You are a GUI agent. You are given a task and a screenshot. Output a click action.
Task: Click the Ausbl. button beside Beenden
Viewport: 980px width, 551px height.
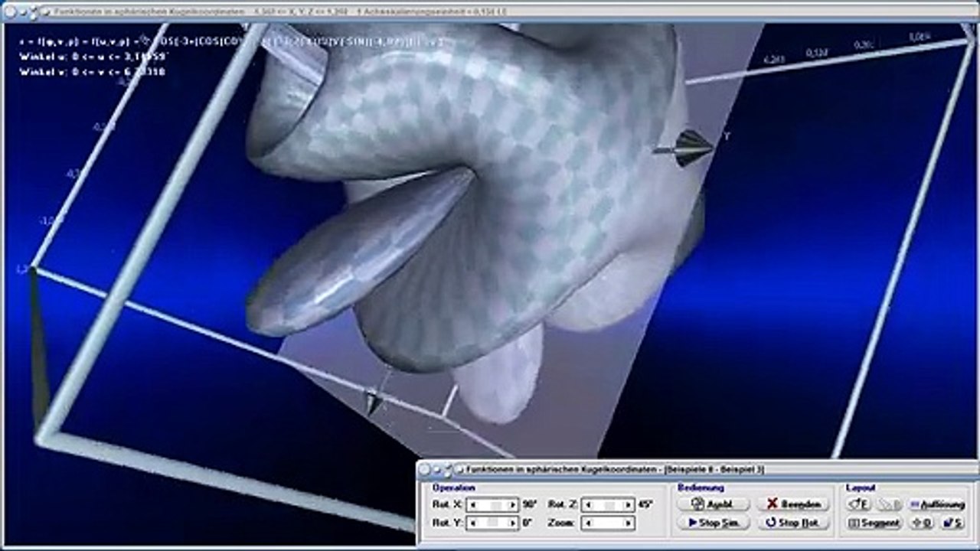pyautogui.click(x=713, y=504)
